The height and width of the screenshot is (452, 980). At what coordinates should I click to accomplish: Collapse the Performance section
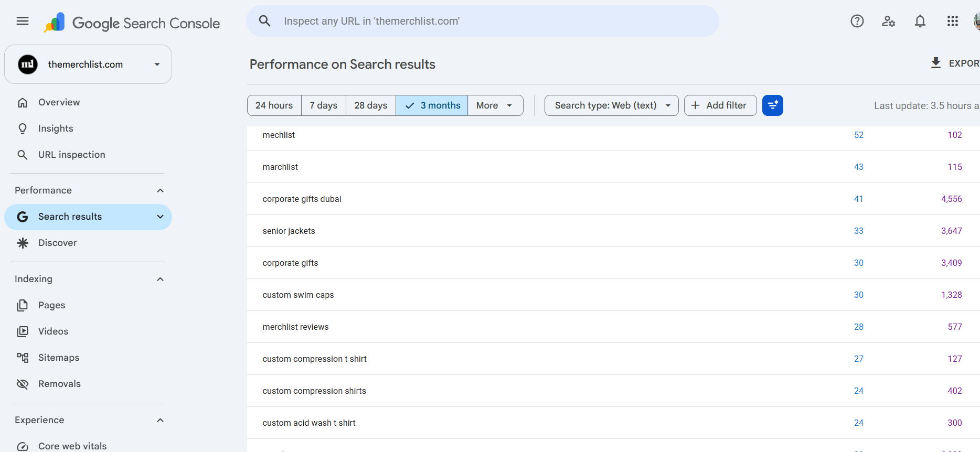click(160, 190)
